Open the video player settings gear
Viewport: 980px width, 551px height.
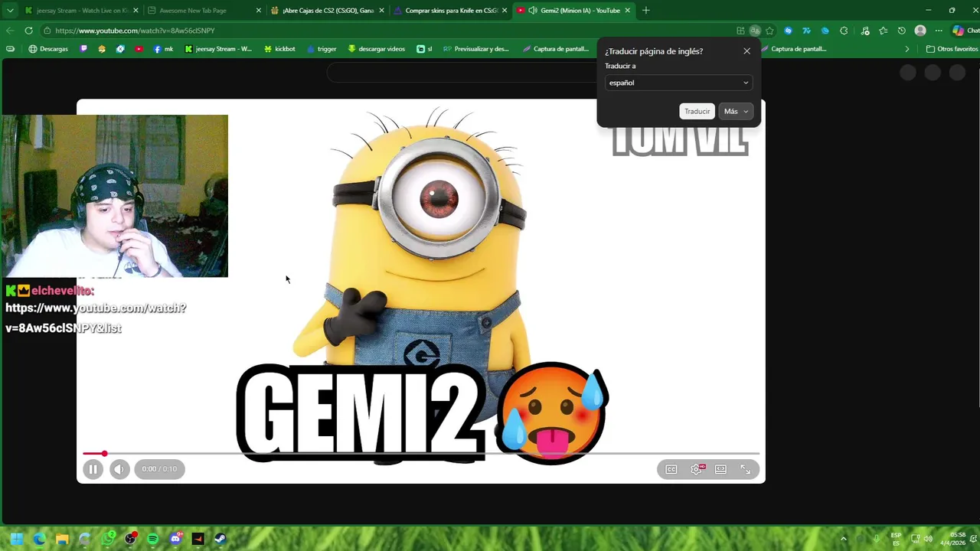(x=697, y=469)
